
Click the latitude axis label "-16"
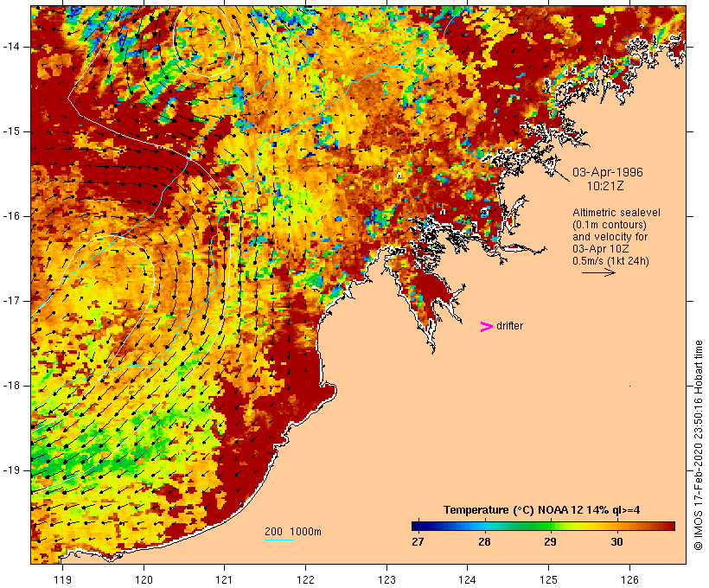pyautogui.click(x=11, y=216)
